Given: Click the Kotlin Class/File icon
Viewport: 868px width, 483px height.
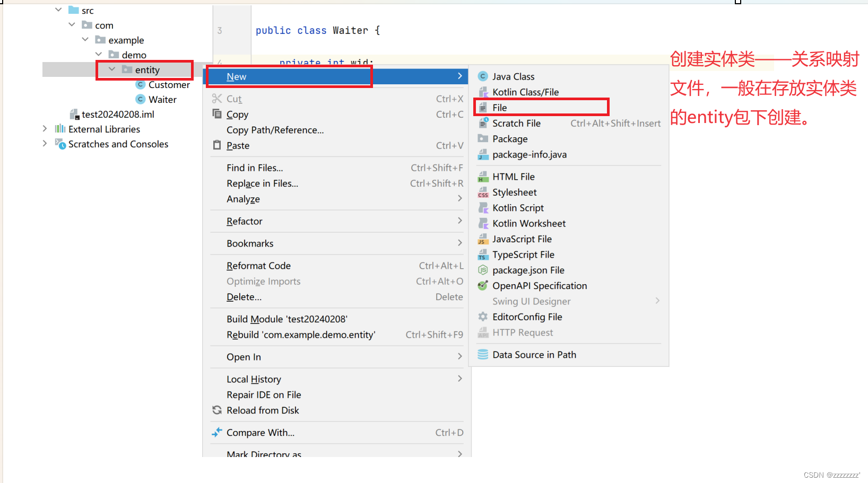Looking at the screenshot, I should click(483, 92).
